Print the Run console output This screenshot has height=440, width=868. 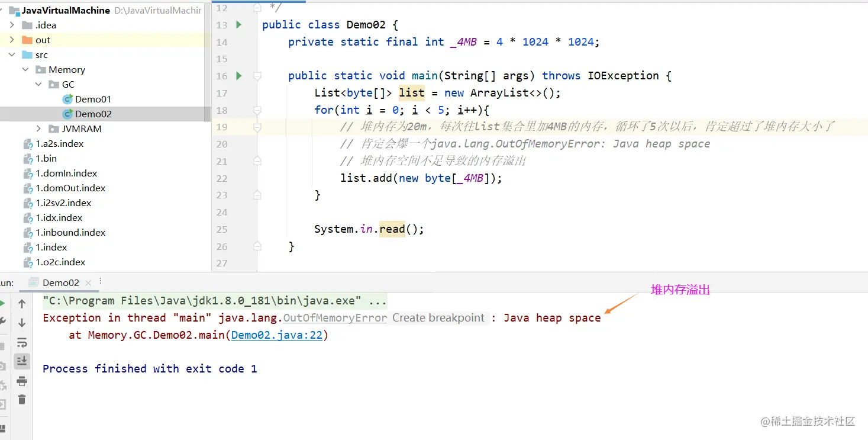point(22,380)
